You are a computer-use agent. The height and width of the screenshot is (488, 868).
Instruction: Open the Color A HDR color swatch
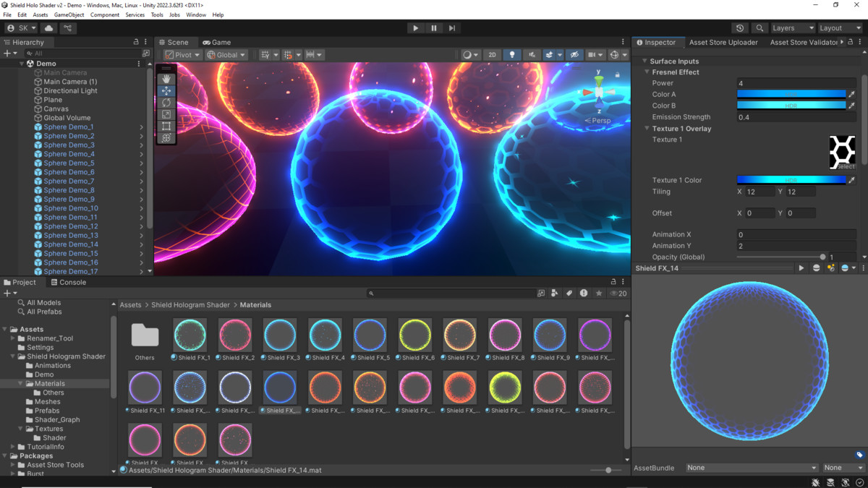(791, 94)
